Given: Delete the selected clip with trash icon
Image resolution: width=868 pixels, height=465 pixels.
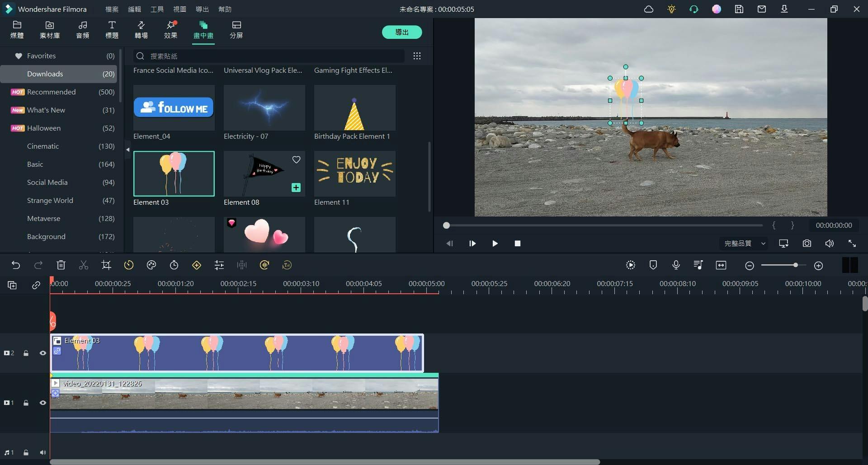Looking at the screenshot, I should [61, 265].
